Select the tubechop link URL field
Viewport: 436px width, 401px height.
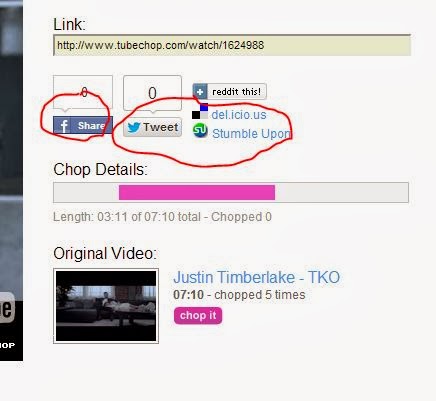pos(232,45)
